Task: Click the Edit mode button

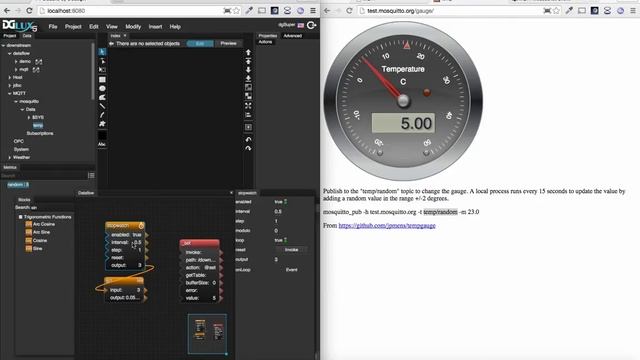Action: pyautogui.click(x=200, y=43)
